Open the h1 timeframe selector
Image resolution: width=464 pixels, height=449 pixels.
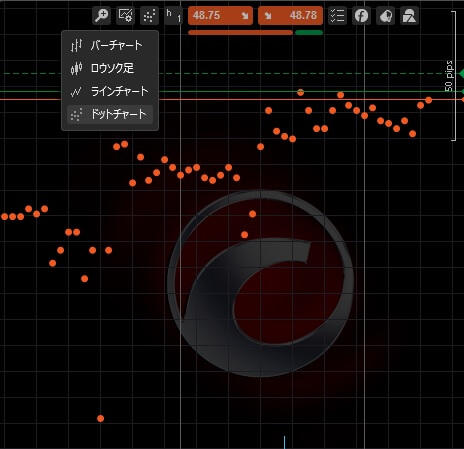173,15
